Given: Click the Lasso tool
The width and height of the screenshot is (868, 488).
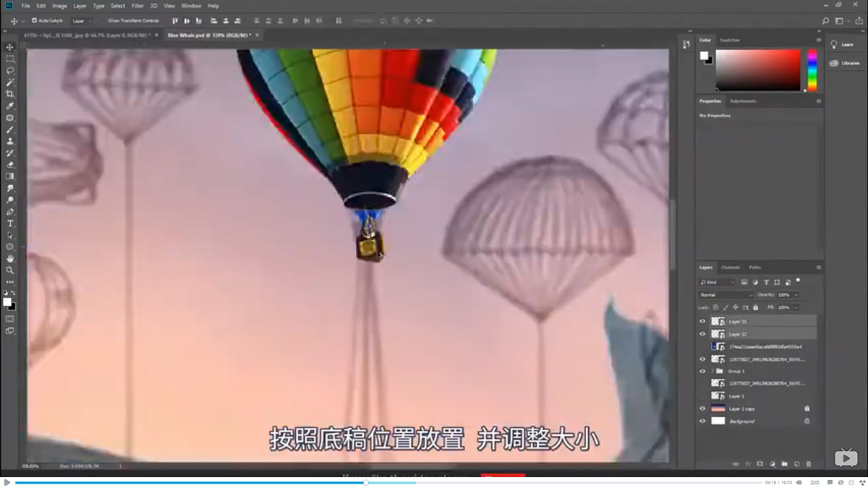Looking at the screenshot, I should [10, 71].
